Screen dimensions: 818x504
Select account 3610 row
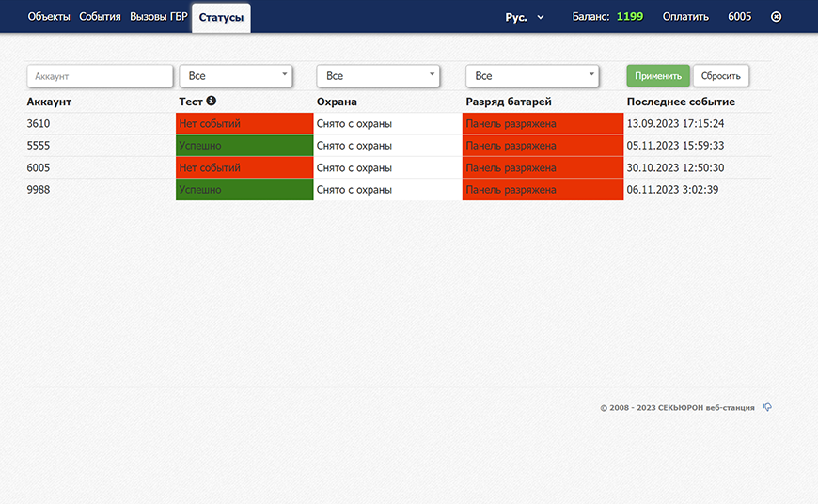(398, 124)
